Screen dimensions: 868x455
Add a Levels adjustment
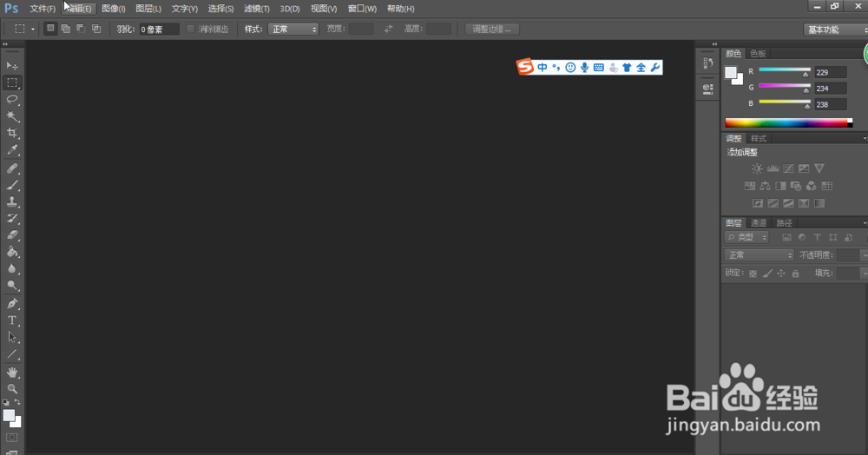[773, 168]
